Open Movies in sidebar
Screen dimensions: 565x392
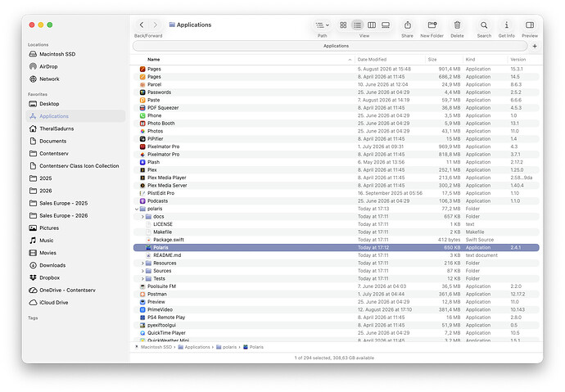click(75, 253)
